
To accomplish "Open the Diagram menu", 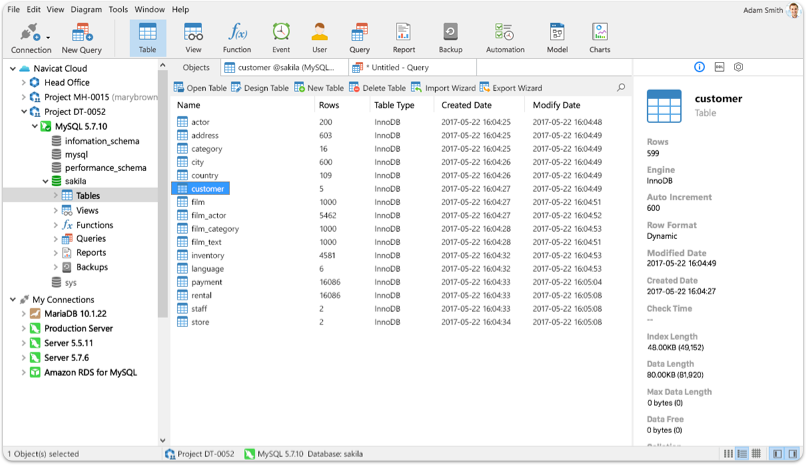I will 86,9.
